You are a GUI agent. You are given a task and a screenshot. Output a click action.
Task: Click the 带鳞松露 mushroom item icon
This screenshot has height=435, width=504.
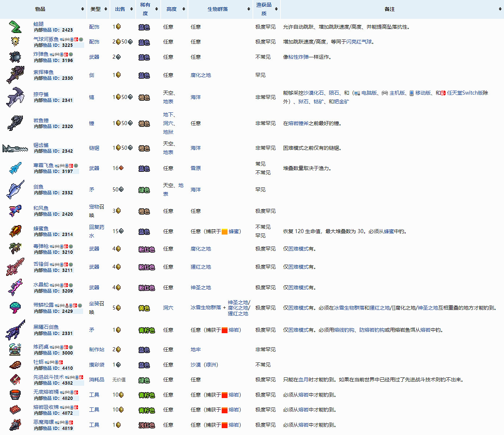[x=15, y=308]
